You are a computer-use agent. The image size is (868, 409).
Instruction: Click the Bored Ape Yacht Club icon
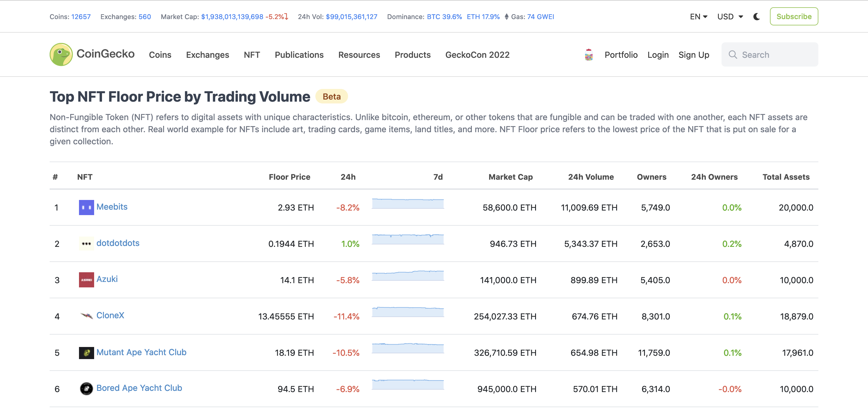click(x=86, y=388)
